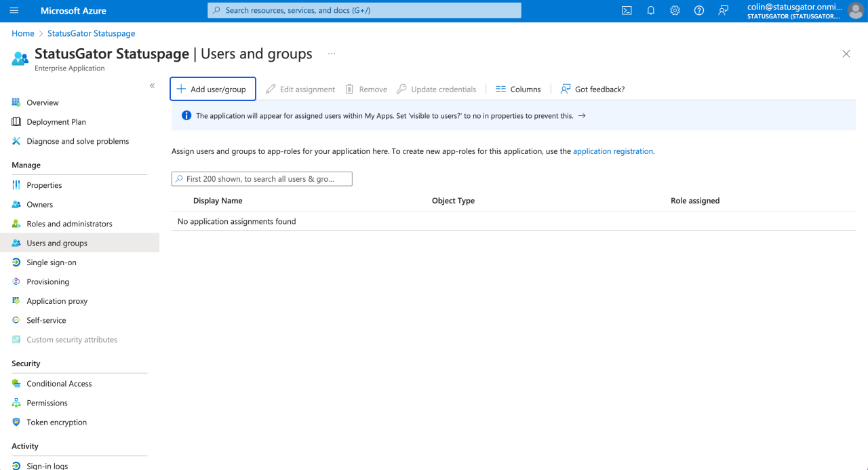Click the top search resources box
Viewport: 868px width, 470px height.
364,11
